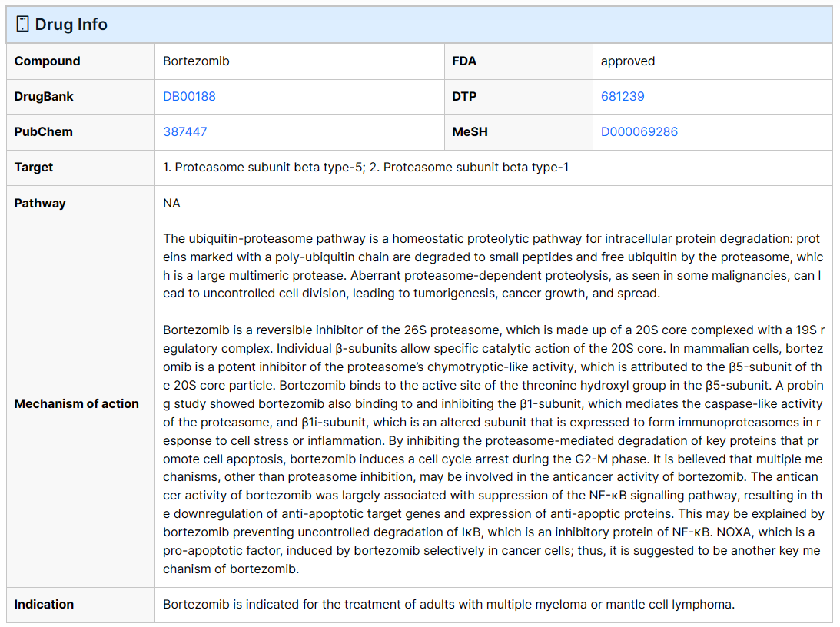This screenshot has width=840, height=627.
Task: Click the paragraph starting 'The ubiquitin-proteasome pathway'
Action: tap(493, 266)
